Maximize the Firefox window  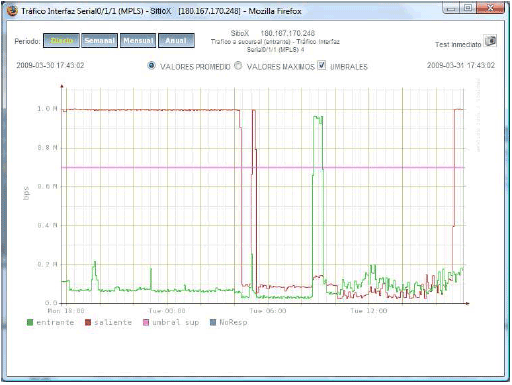468,7
